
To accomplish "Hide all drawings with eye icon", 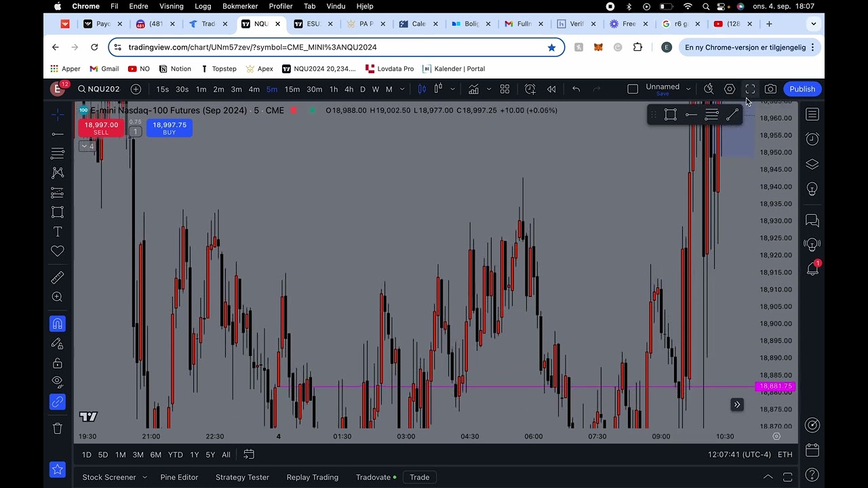I will 58,382.
